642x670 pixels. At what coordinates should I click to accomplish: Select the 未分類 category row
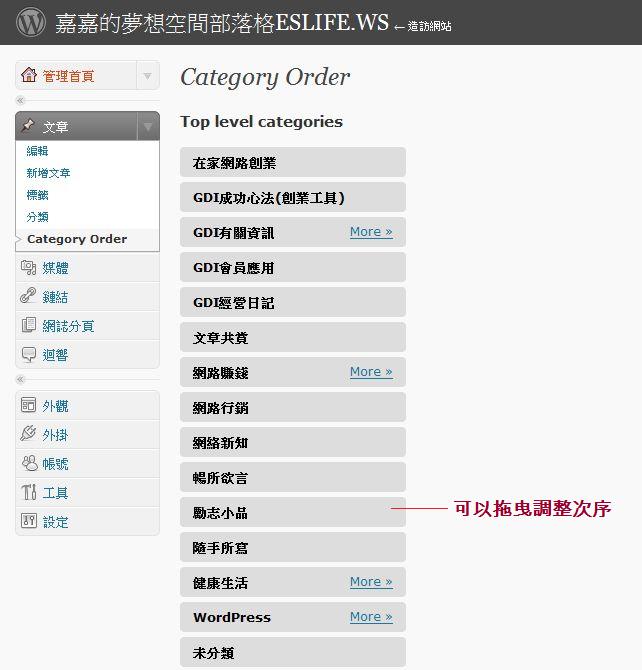point(293,652)
